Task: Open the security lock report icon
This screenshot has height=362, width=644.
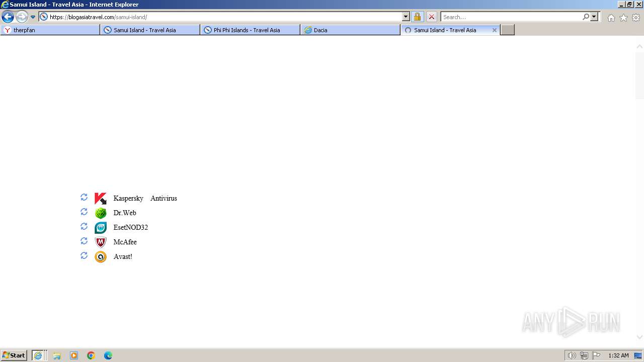Action: pyautogui.click(x=417, y=17)
